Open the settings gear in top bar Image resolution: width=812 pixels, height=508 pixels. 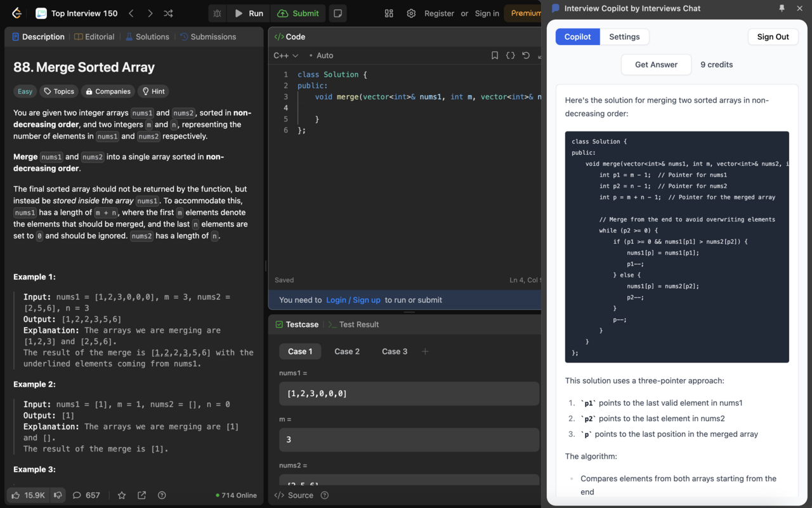[x=411, y=13]
